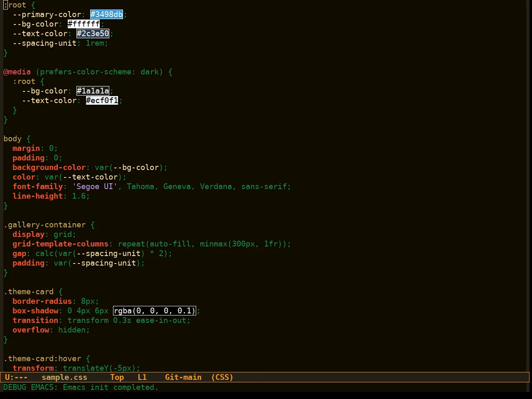Click the background-color property
Image resolution: width=532 pixels, height=399 pixels.
click(49, 167)
